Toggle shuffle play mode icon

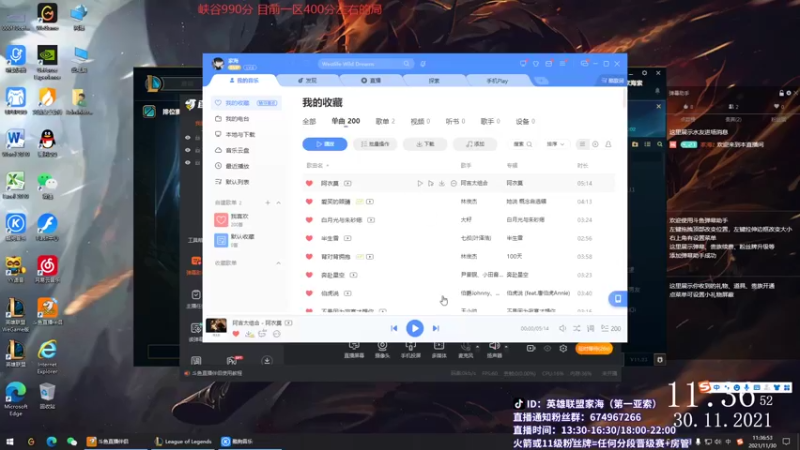[577, 329]
